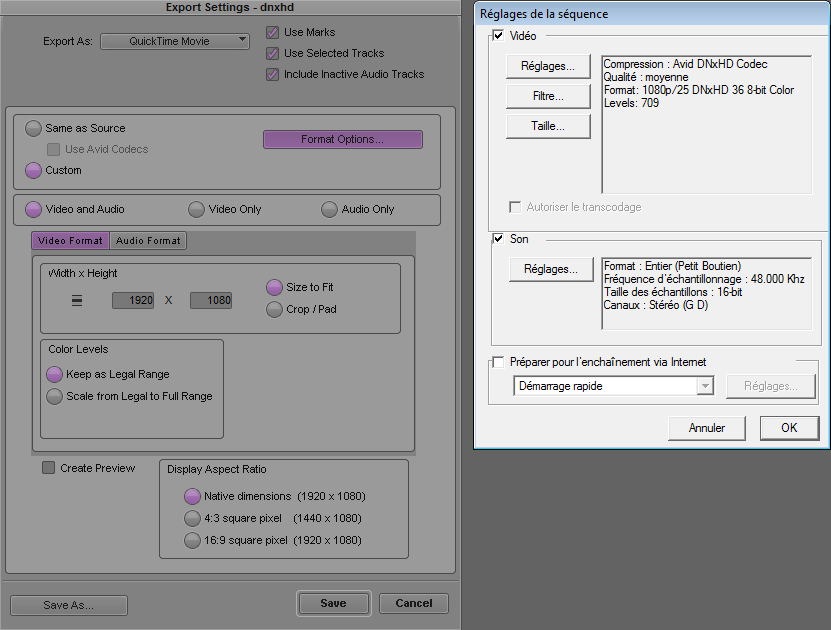Switch to the Audio Format tab
The width and height of the screenshot is (831, 630).
click(148, 241)
